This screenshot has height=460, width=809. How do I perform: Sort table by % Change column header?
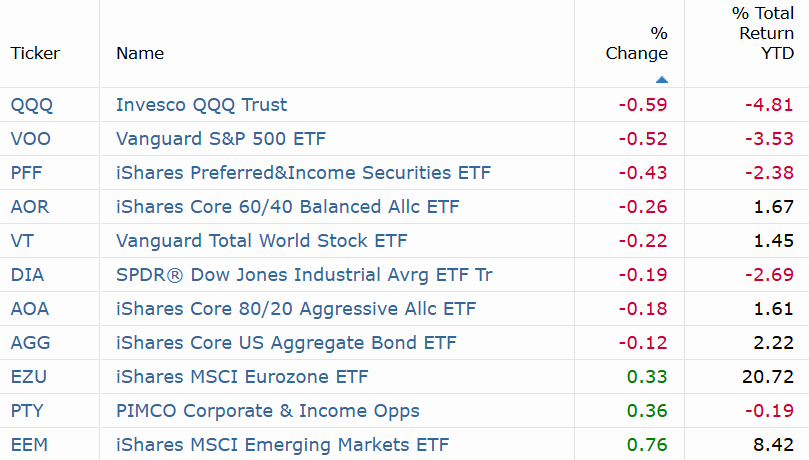click(x=637, y=43)
